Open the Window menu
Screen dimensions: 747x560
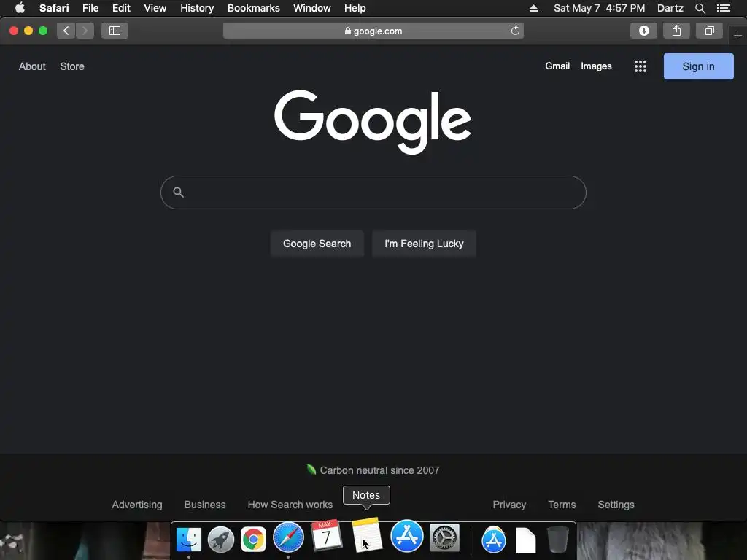tap(312, 8)
